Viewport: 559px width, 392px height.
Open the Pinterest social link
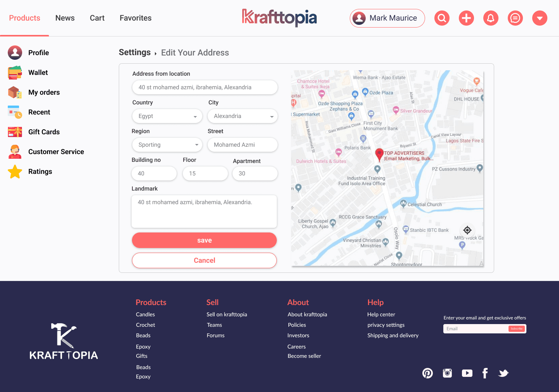pos(427,373)
